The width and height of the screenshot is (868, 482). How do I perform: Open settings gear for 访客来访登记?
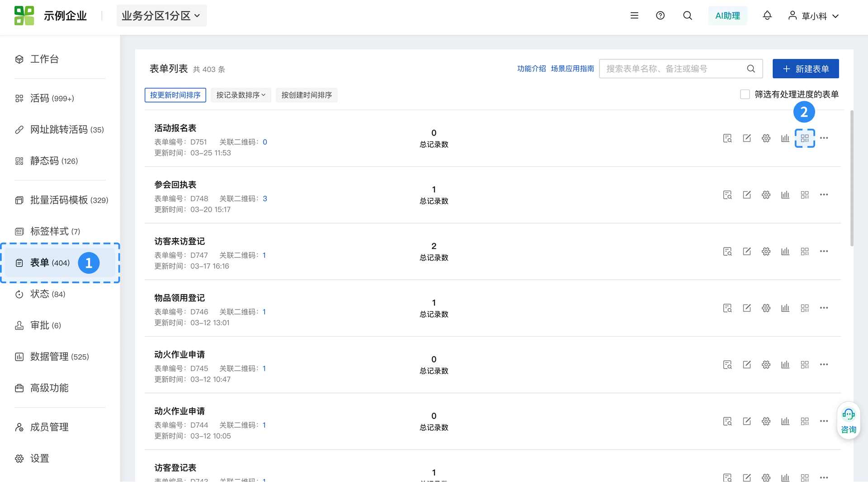click(766, 251)
